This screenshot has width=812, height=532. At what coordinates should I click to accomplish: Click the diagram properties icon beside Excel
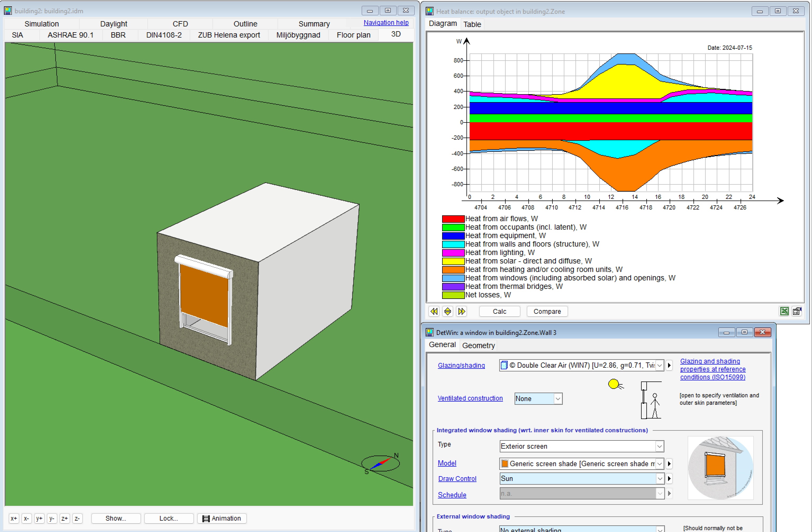coord(797,311)
